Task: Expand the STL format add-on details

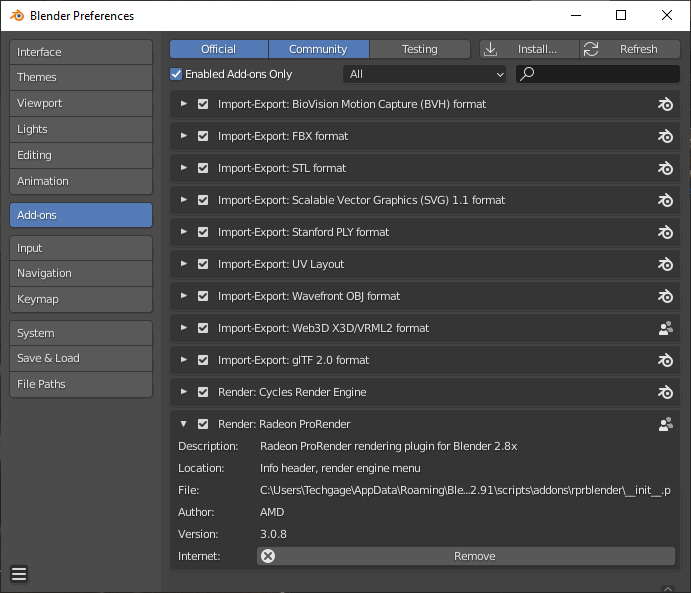Action: pos(184,168)
